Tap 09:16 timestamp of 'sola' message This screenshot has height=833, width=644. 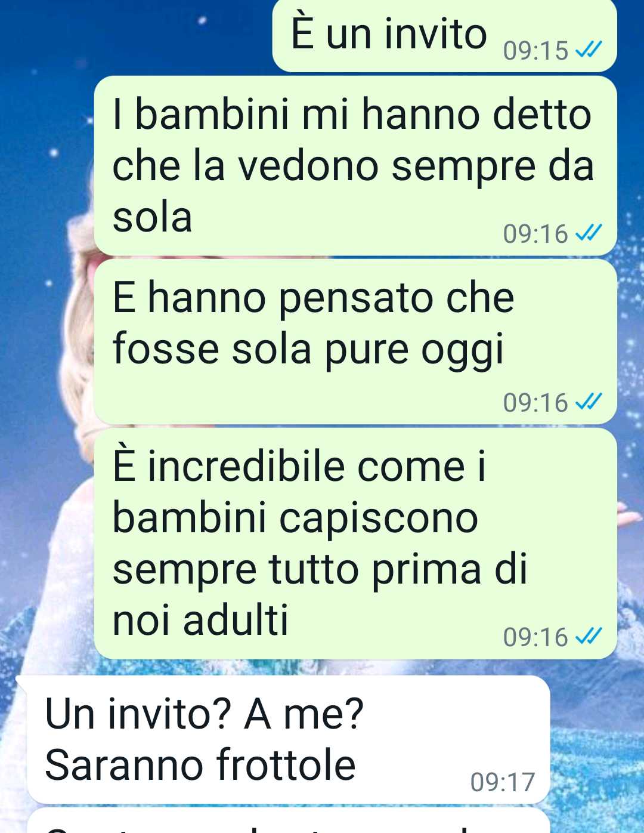pos(535,233)
